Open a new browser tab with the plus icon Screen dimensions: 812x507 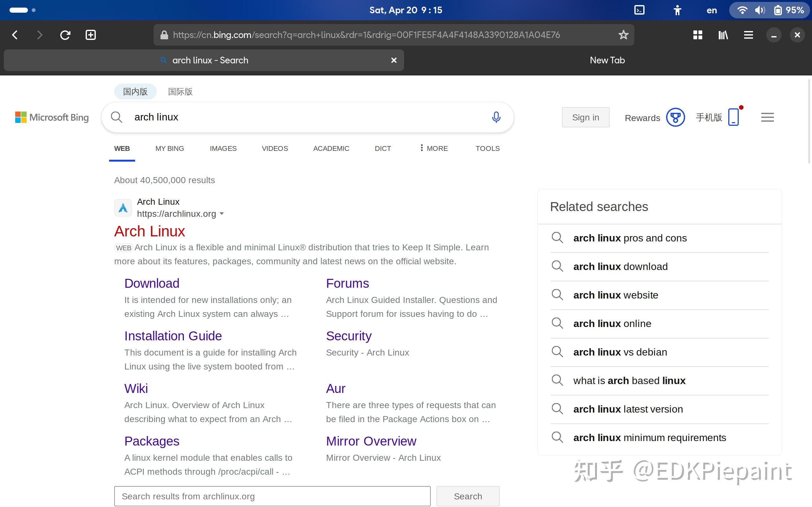(90, 35)
